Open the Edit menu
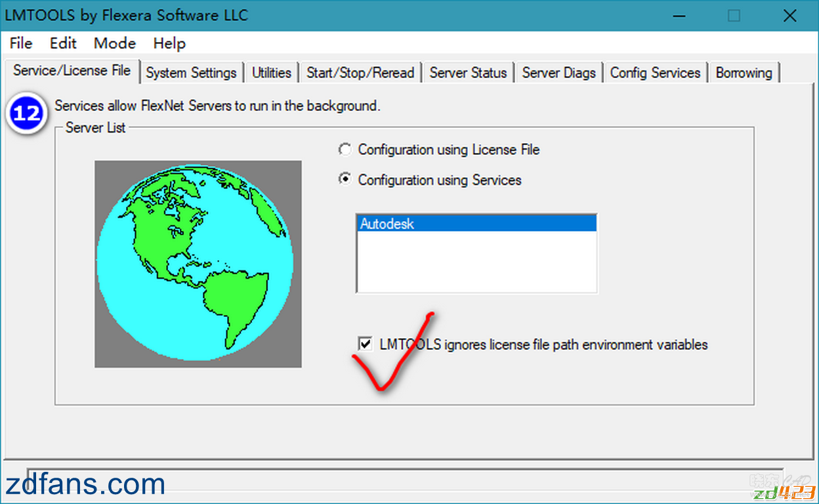Image resolution: width=819 pixels, height=504 pixels. click(x=63, y=43)
